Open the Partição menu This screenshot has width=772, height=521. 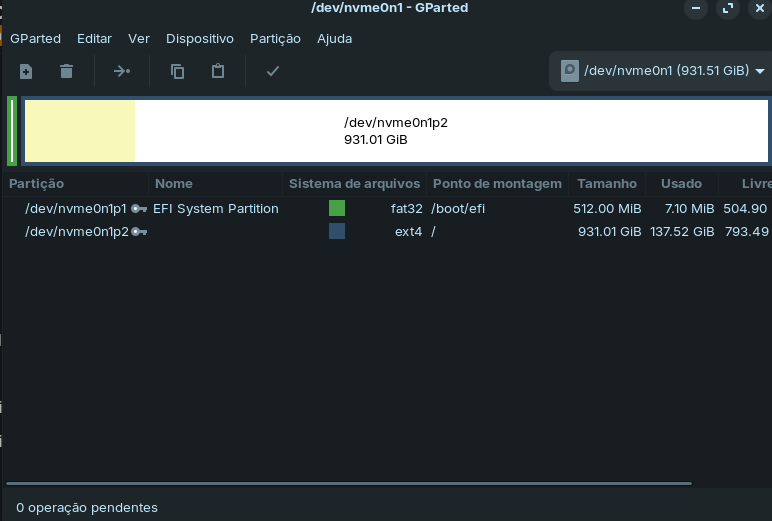[275, 39]
